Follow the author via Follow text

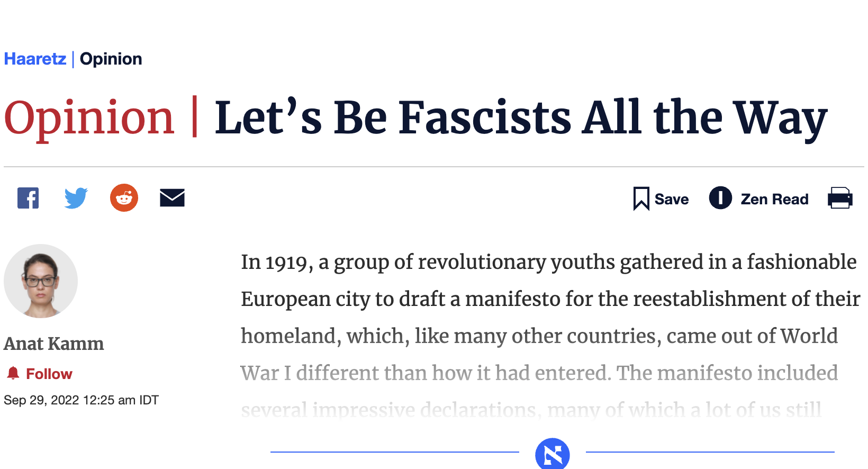(x=49, y=374)
